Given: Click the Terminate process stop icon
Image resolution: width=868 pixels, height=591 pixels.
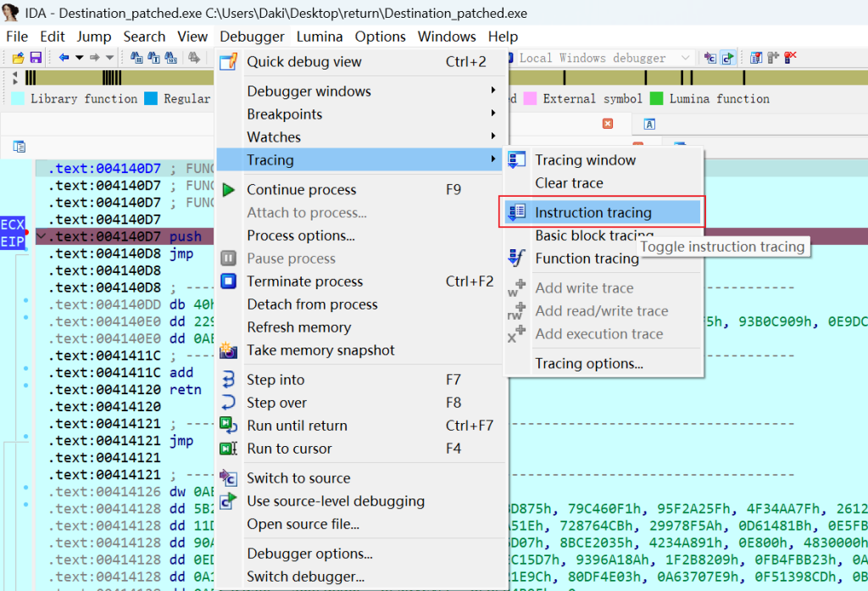Looking at the screenshot, I should tap(229, 282).
